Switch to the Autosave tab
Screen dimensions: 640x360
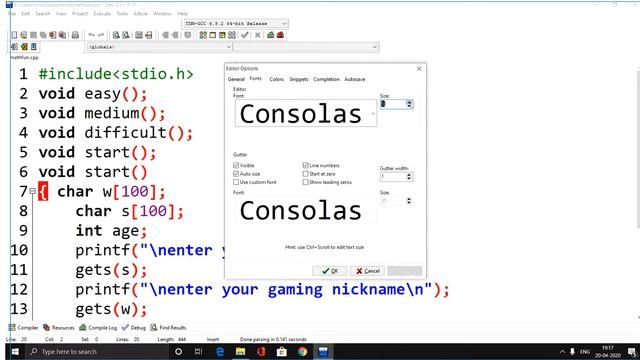[x=354, y=79]
